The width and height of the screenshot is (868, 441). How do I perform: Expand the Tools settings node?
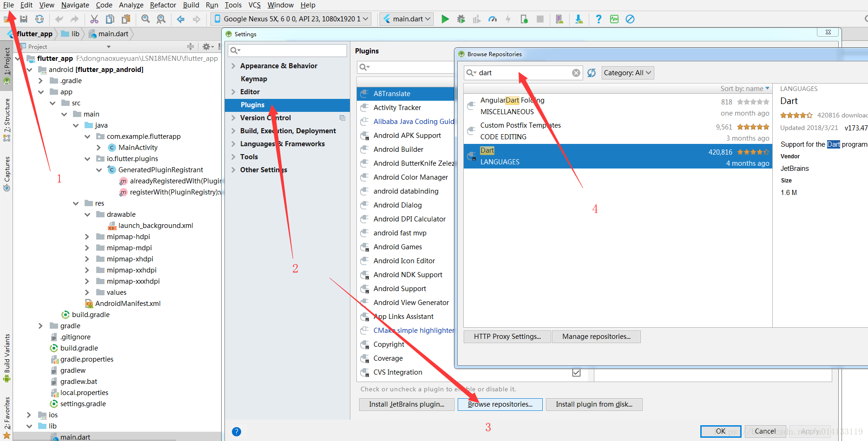click(233, 157)
